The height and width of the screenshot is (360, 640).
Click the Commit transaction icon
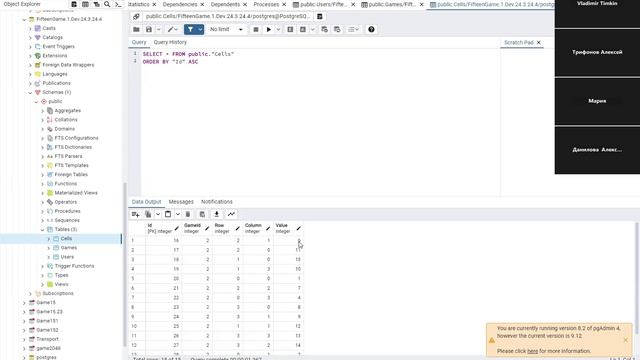pos(324,29)
